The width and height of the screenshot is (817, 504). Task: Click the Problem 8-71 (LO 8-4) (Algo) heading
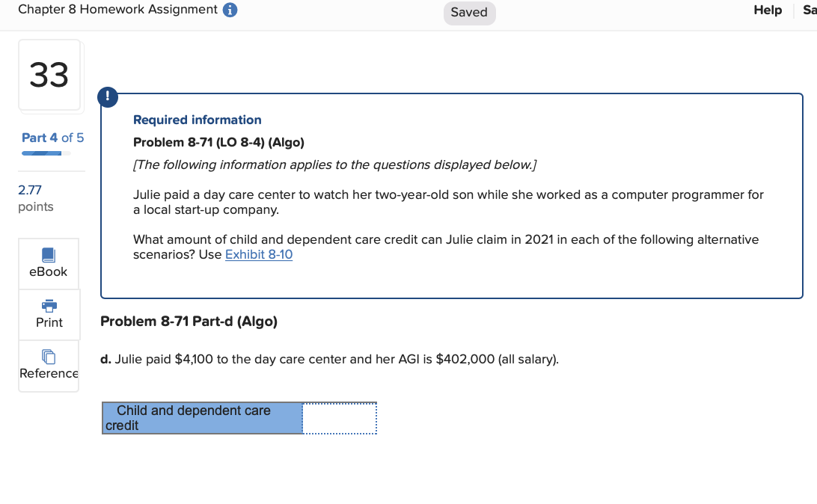point(218,142)
